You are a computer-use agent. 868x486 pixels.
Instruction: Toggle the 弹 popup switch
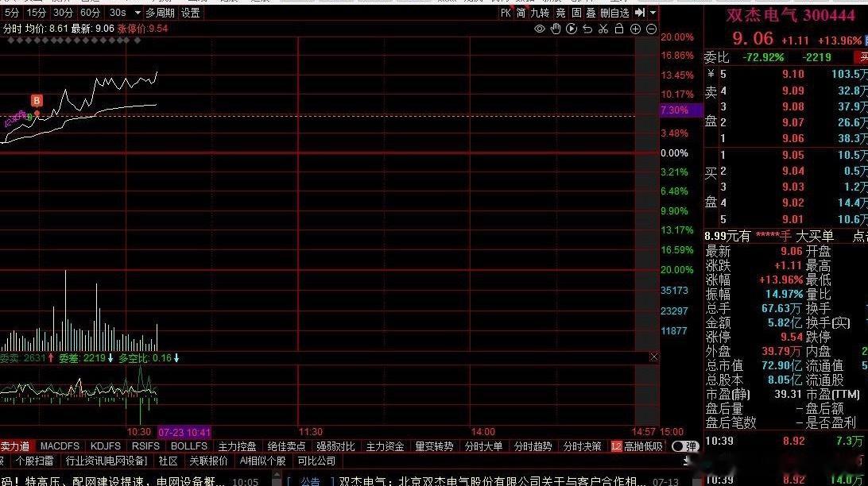[684, 446]
